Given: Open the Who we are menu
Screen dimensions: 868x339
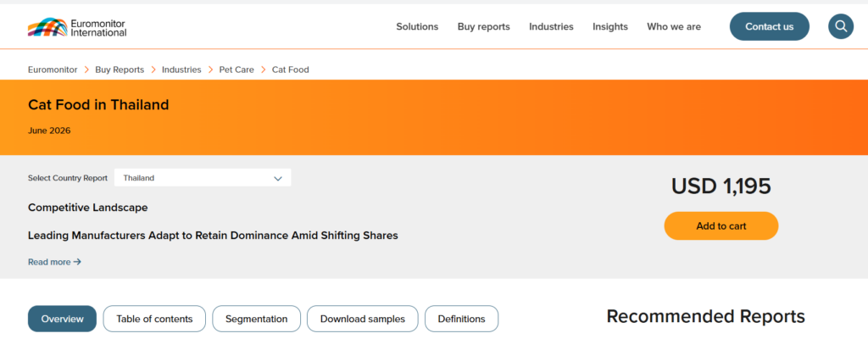Looking at the screenshot, I should (674, 26).
